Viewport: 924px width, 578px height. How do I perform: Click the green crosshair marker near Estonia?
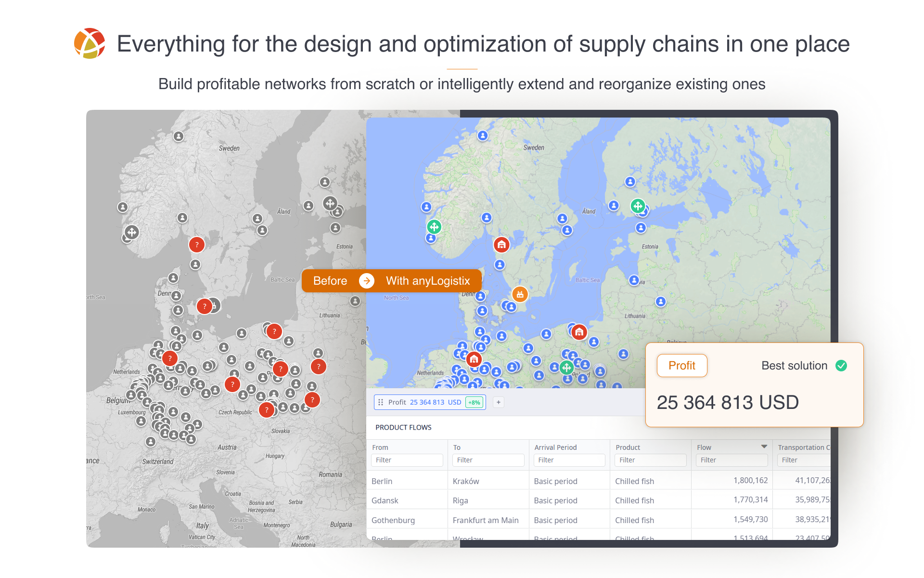(x=638, y=206)
